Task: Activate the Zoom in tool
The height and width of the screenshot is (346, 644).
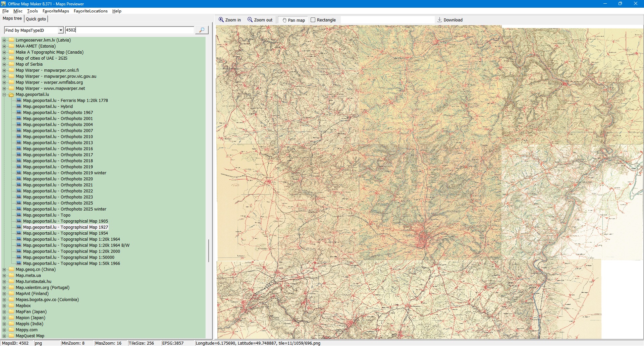Action: pyautogui.click(x=230, y=20)
